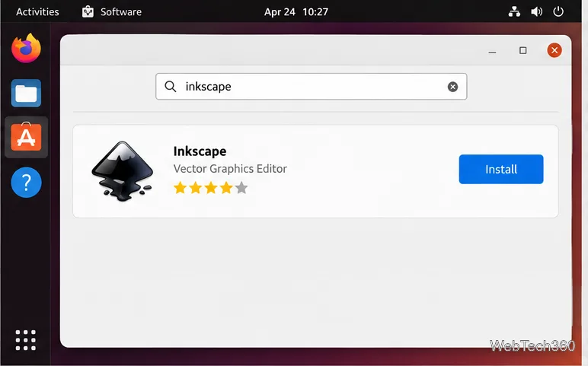Click the Inkscape app logo
This screenshot has width=588, height=366.
click(x=123, y=171)
